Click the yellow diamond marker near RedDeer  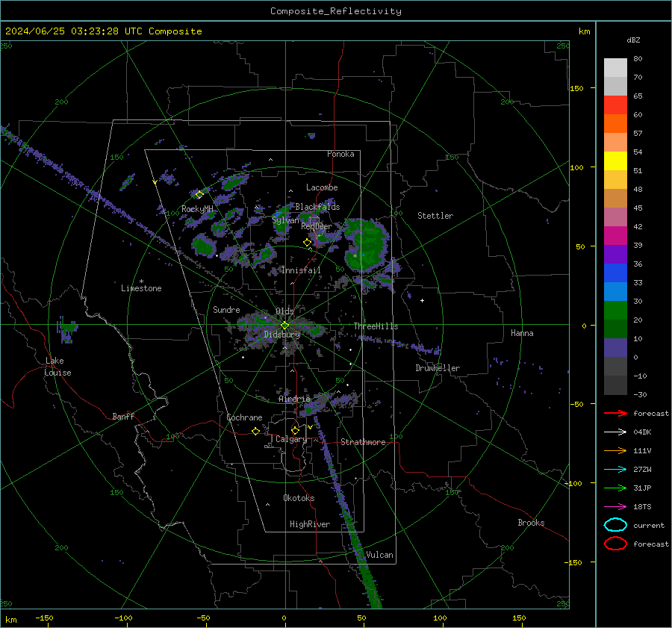(307, 243)
